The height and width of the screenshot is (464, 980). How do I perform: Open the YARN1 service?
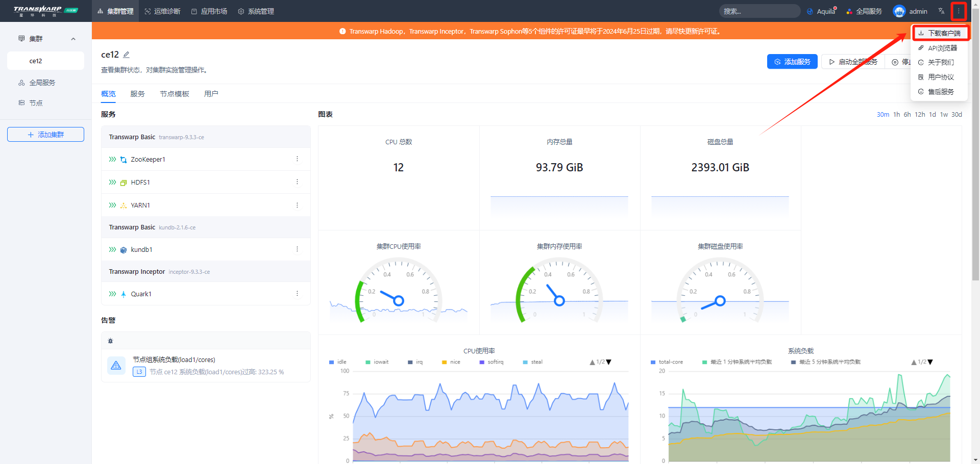tap(140, 205)
